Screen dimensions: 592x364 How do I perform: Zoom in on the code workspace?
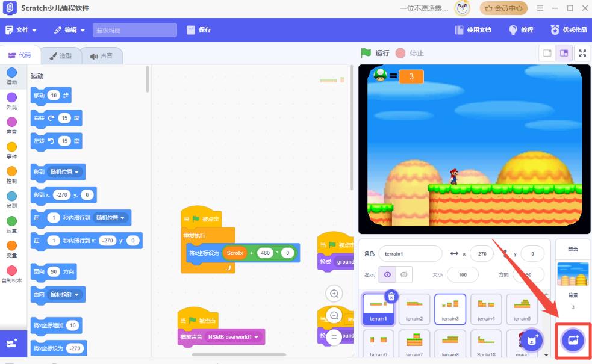334,294
